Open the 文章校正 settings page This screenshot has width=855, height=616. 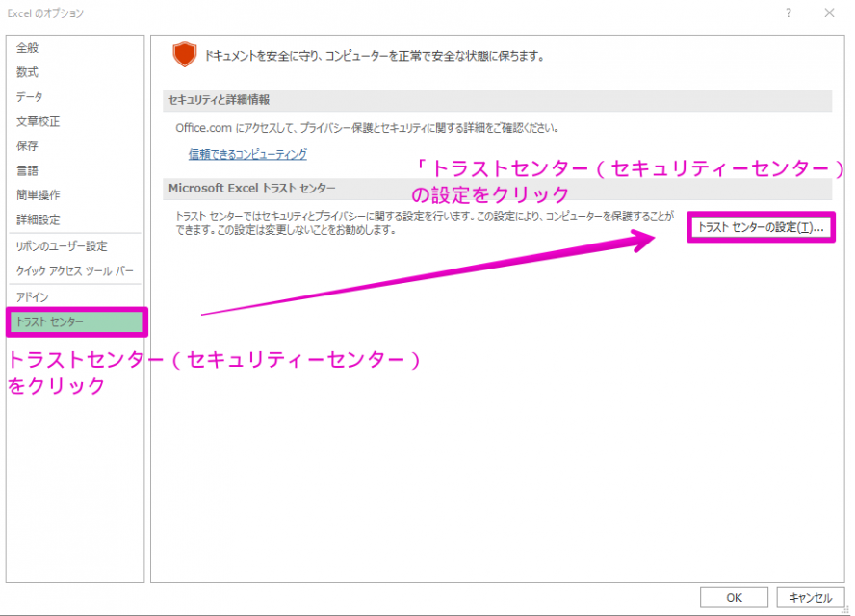(x=39, y=121)
